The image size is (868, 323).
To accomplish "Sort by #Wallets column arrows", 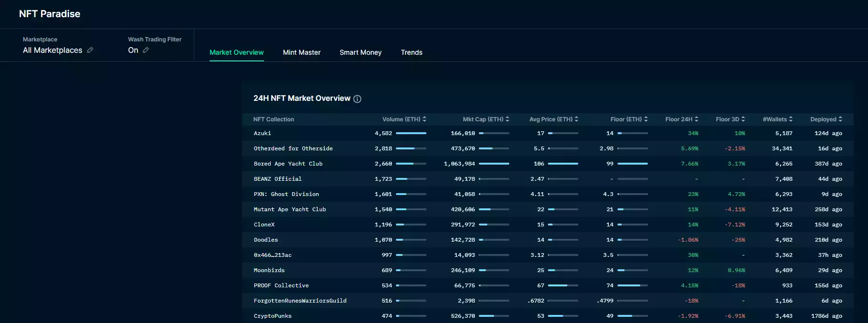I will click(x=791, y=119).
